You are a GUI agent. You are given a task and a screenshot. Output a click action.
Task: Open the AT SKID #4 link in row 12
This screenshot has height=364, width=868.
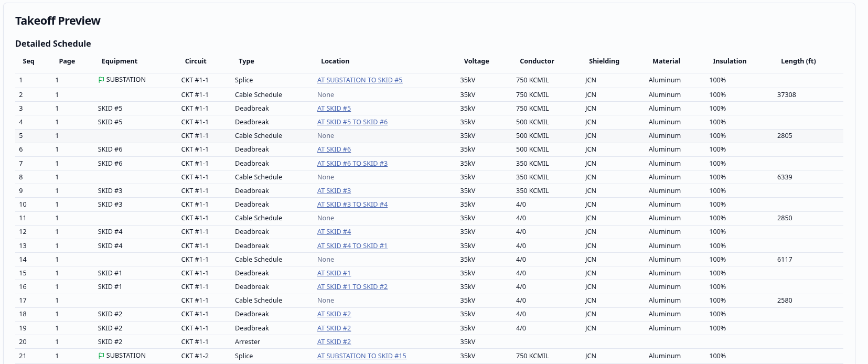[334, 232]
